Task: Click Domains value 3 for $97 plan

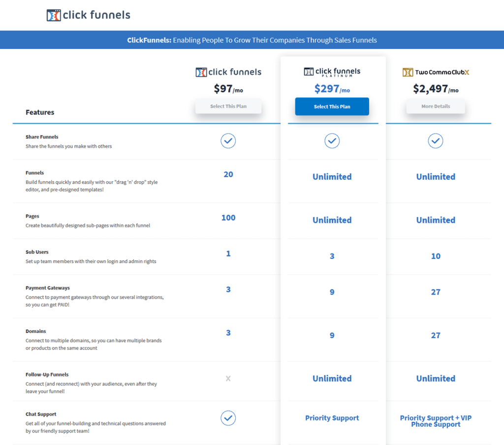Action: click(x=228, y=333)
